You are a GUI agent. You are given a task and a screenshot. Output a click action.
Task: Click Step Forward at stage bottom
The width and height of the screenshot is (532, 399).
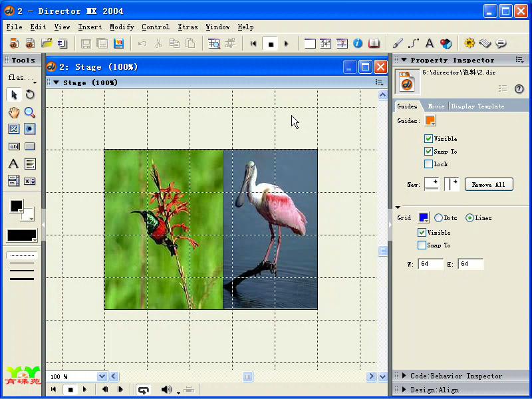click(x=120, y=390)
